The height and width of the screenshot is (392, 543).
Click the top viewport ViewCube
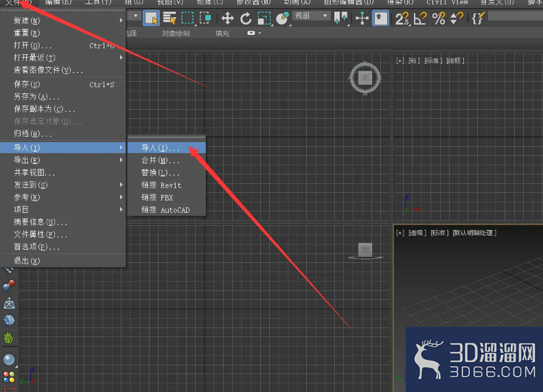tap(365, 78)
